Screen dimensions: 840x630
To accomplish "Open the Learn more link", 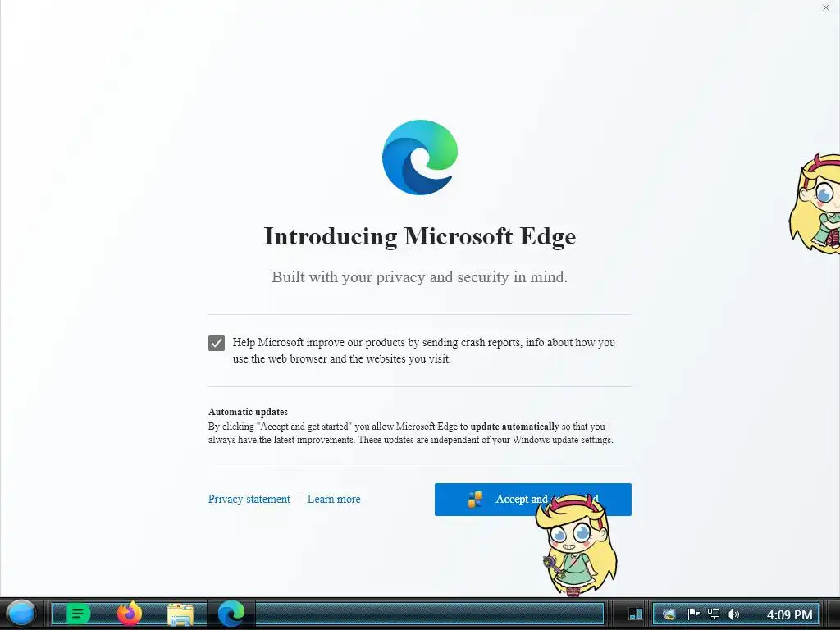I will (334, 500).
